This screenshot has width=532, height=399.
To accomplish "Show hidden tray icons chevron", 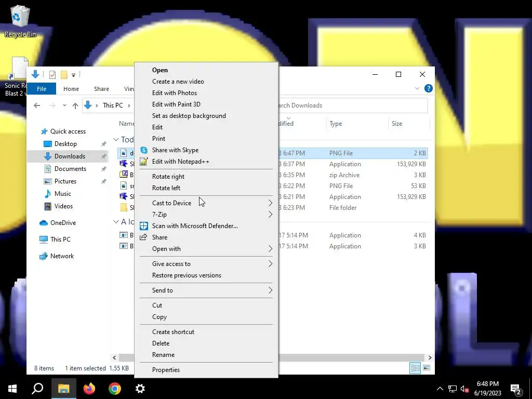I will pyautogui.click(x=440, y=389).
